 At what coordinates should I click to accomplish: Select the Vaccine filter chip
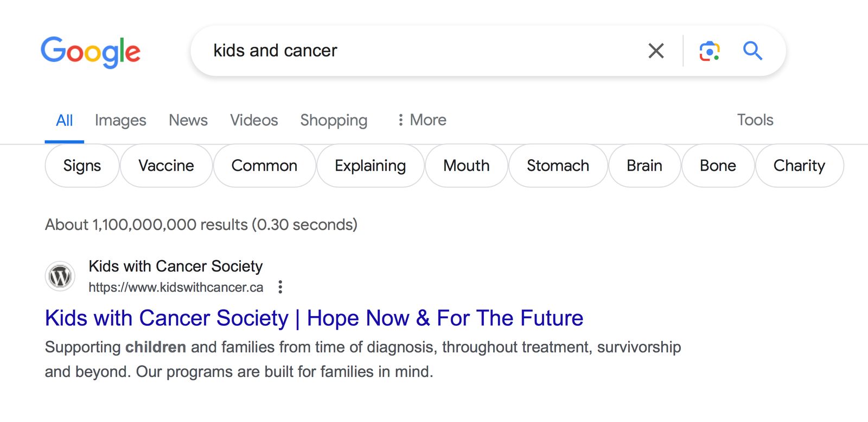[x=167, y=166]
